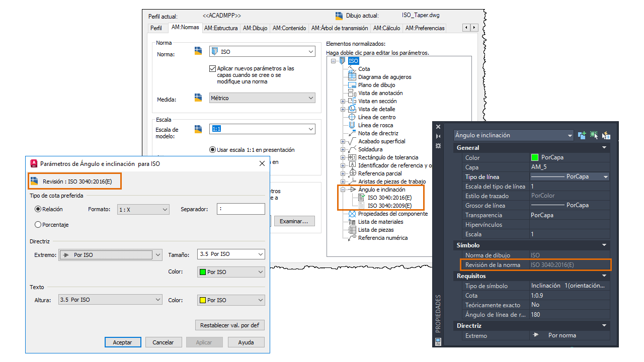Viewport: 644px width, 362px height.
Task: Switch to the AM:Dibujo tab
Action: 255,28
